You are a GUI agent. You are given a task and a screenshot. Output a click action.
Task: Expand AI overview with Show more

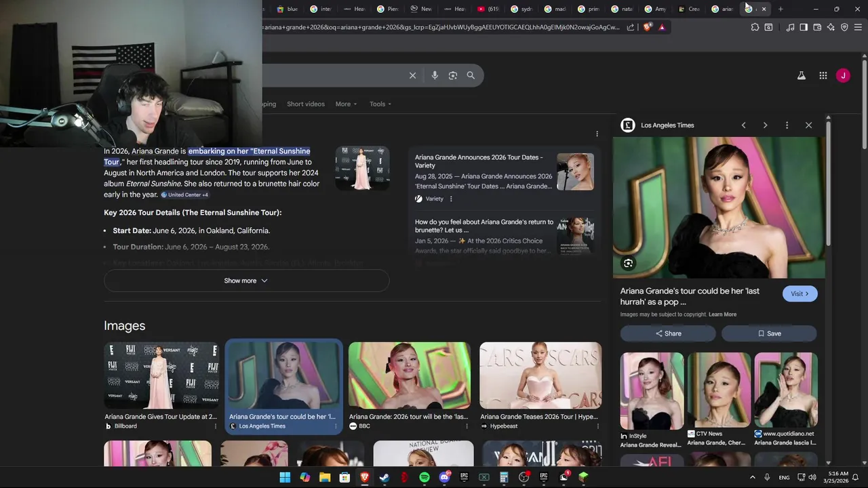(247, 281)
